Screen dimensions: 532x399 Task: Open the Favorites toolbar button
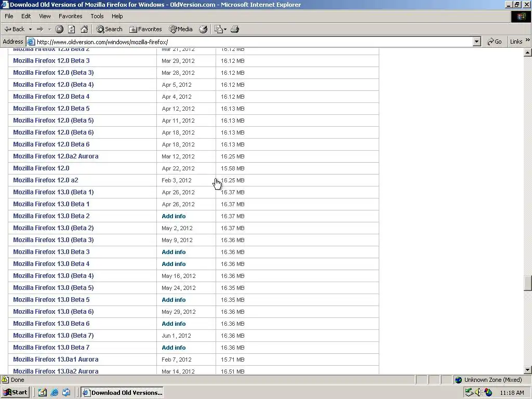[145, 29]
